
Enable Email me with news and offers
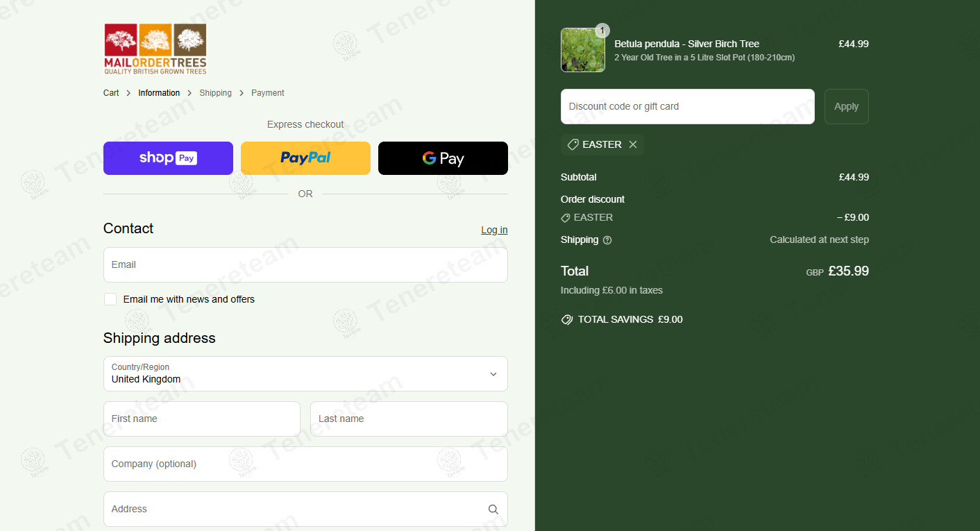(x=110, y=299)
